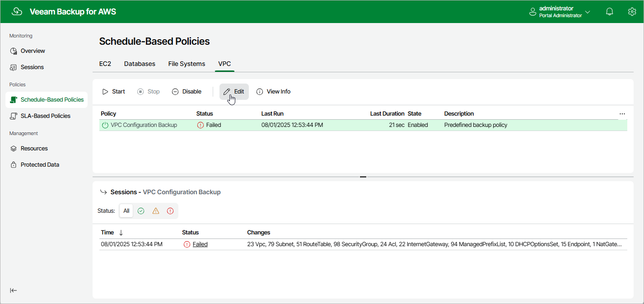The image size is (644, 304).
Task: Switch to the EC2 tab
Action: [x=105, y=64]
